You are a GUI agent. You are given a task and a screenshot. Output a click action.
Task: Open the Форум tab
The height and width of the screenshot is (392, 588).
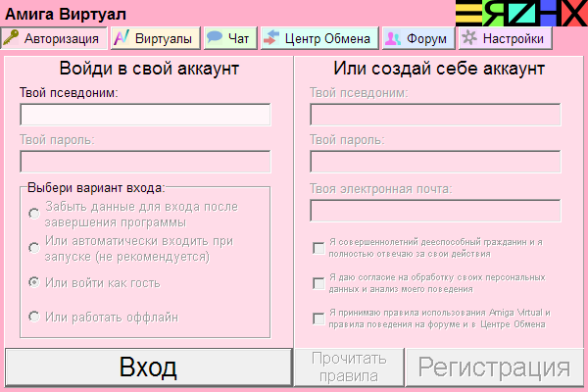[x=418, y=38]
